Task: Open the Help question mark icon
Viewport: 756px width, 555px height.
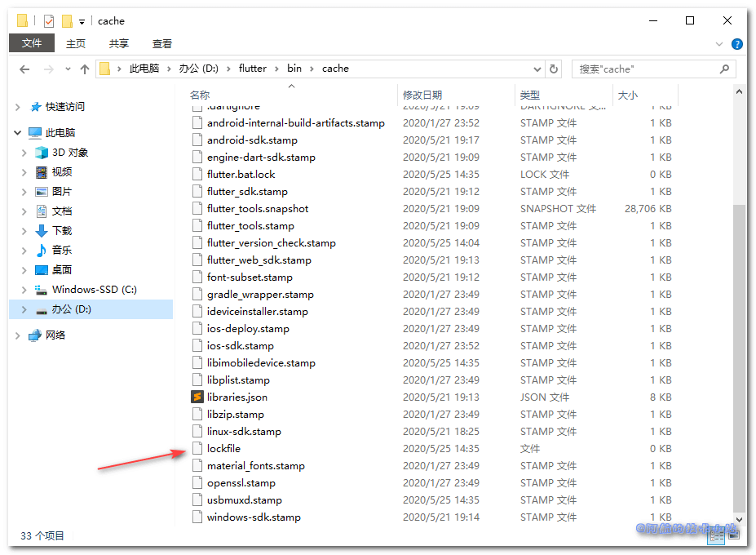Action: coord(736,44)
